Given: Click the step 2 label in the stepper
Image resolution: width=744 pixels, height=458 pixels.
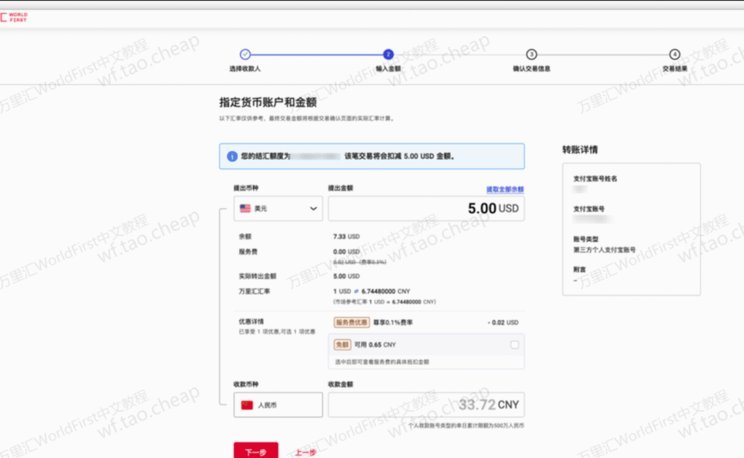Looking at the screenshot, I should click(388, 69).
